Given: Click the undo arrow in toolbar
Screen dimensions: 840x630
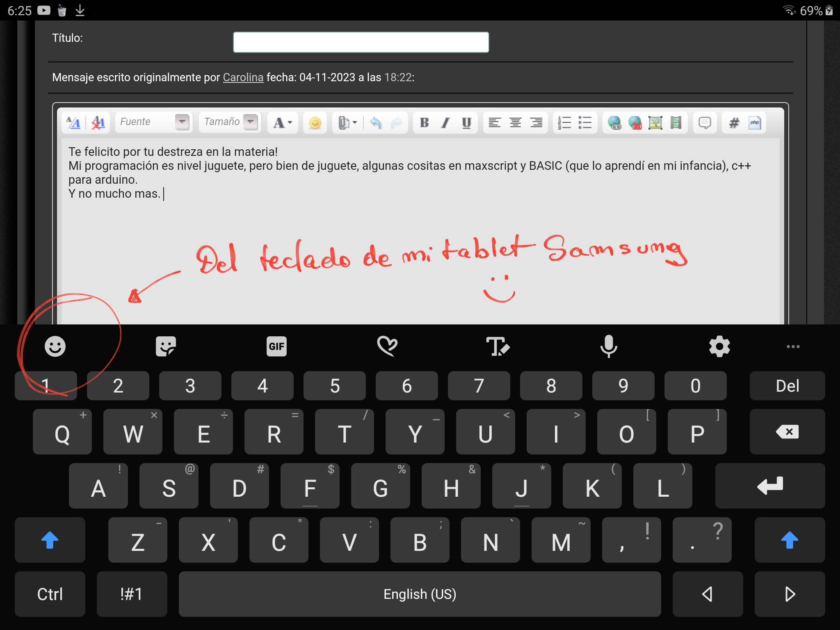Looking at the screenshot, I should 375,122.
